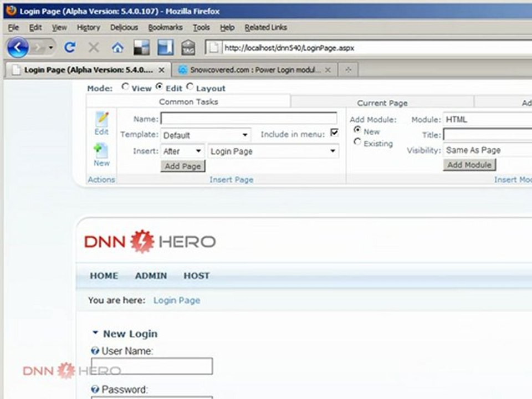Open a new tab with the tab button
Image resolution: width=532 pixels, height=399 pixels.
(348, 70)
